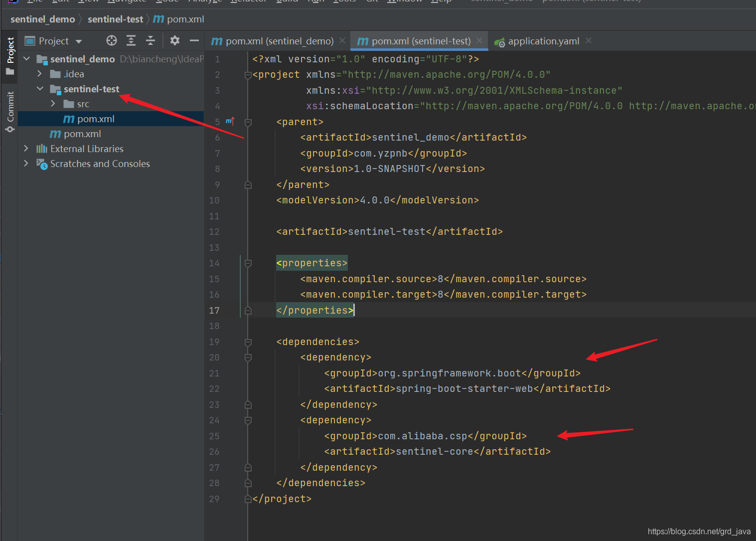The width and height of the screenshot is (756, 541).
Task: Click the Maven m icon of selected pom.xml
Action: pyautogui.click(x=69, y=119)
